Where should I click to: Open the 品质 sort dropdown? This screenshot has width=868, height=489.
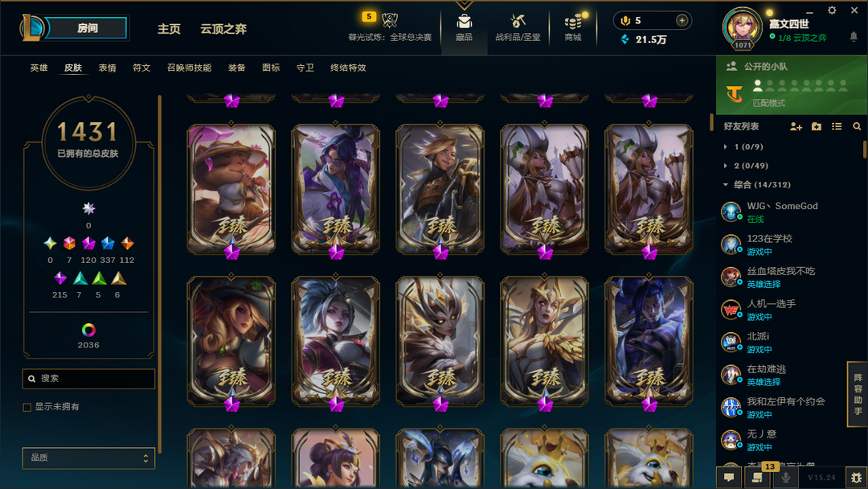coord(88,458)
